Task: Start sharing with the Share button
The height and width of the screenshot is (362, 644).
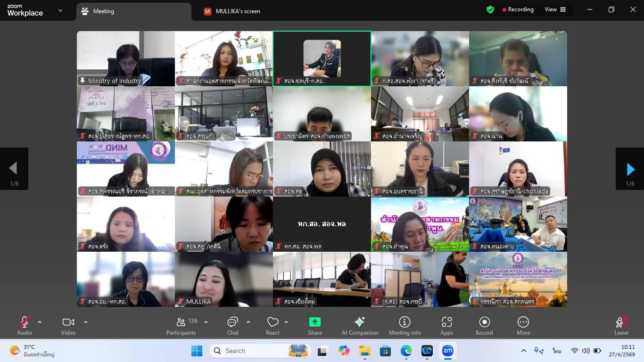Action: tap(314, 326)
